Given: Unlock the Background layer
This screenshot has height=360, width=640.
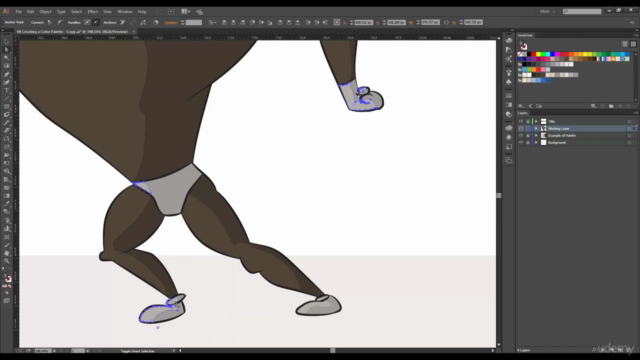Looking at the screenshot, I should point(527,142).
